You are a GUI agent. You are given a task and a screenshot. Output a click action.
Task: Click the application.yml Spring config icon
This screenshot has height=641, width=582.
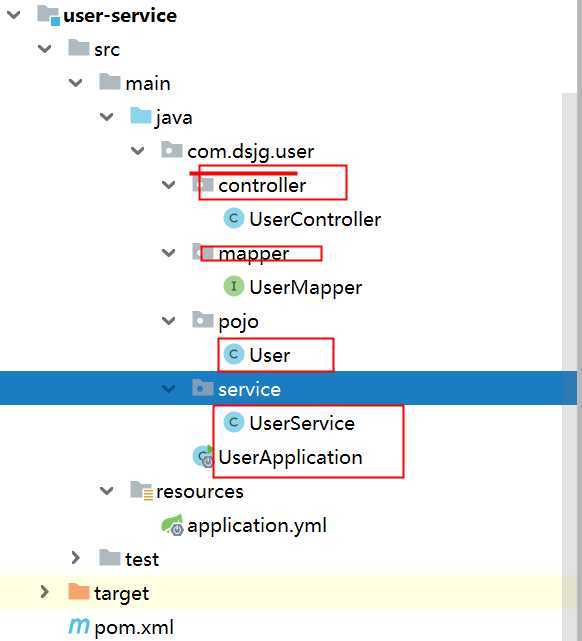pyautogui.click(x=172, y=524)
